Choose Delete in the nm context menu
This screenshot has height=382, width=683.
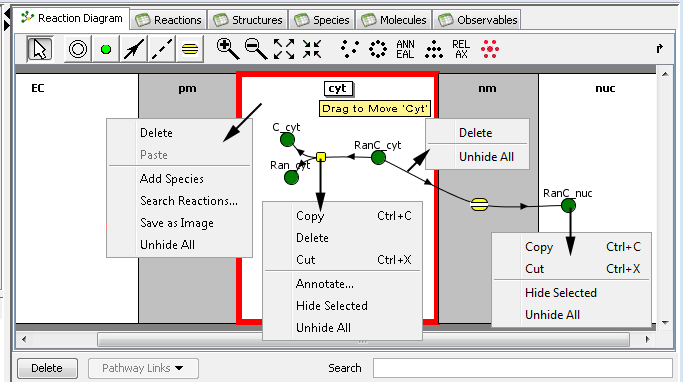pyautogui.click(x=477, y=133)
